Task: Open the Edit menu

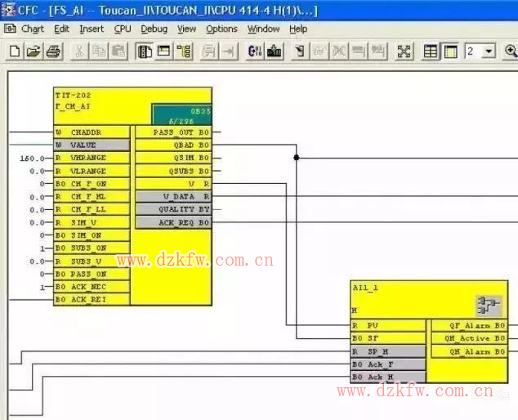Action: coord(61,29)
